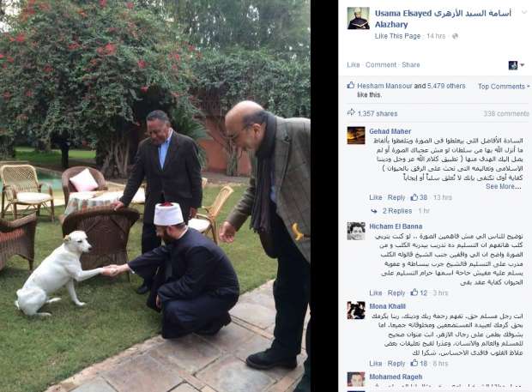This screenshot has width=532, height=392.
Task: Open the page-identity selector dropdown beside Share
Action: [x=516, y=65]
